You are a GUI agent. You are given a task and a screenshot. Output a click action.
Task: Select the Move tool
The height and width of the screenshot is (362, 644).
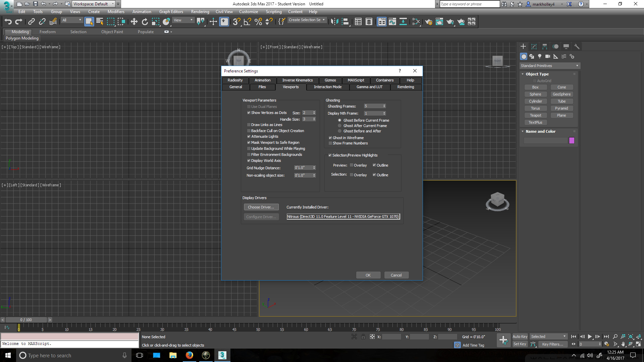coord(134,22)
